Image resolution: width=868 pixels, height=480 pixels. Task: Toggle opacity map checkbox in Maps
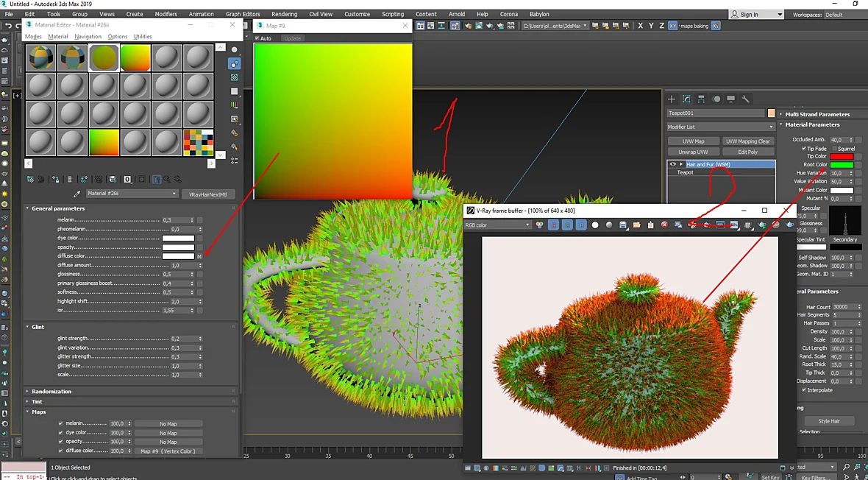coord(61,442)
